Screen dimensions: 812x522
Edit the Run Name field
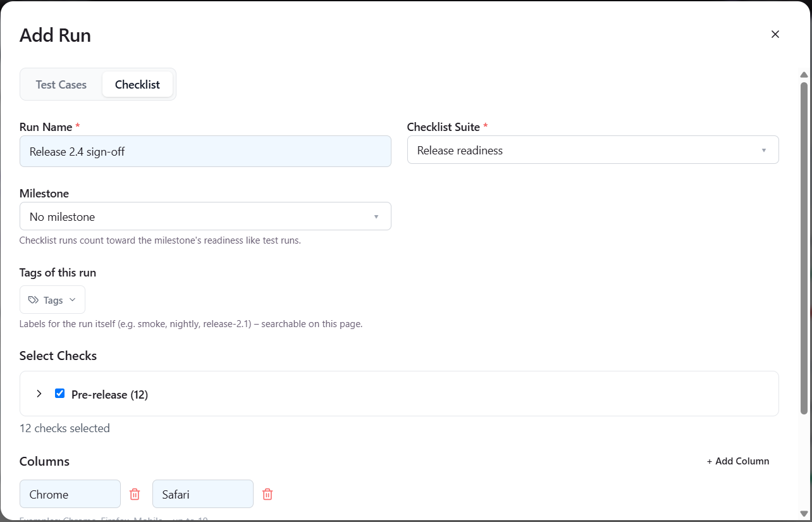pos(206,151)
